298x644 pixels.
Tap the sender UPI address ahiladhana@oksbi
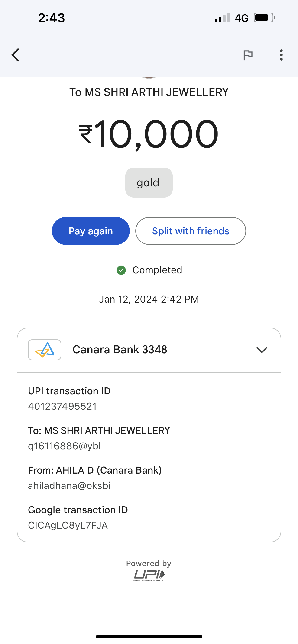pyautogui.click(x=69, y=485)
